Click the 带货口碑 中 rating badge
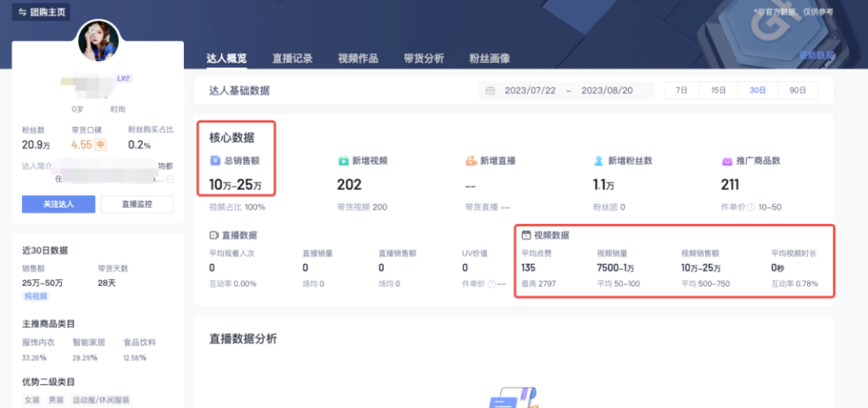 coord(101,146)
